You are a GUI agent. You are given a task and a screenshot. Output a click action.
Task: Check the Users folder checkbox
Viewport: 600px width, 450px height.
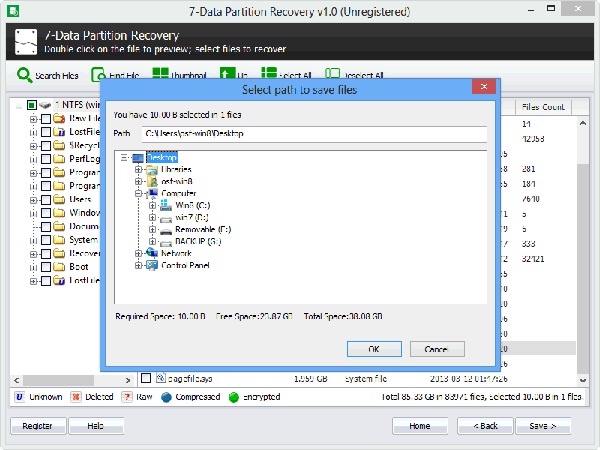tap(46, 200)
